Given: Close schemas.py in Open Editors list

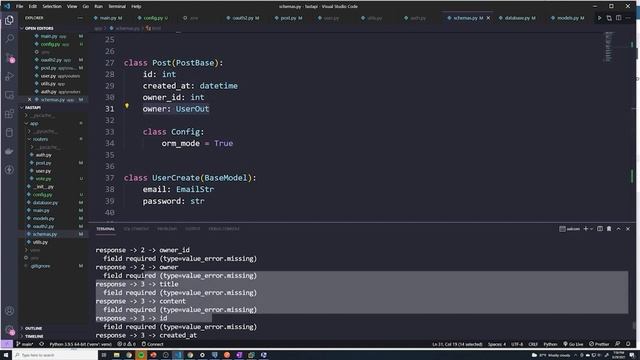Looking at the screenshot, I should (x=29, y=100).
